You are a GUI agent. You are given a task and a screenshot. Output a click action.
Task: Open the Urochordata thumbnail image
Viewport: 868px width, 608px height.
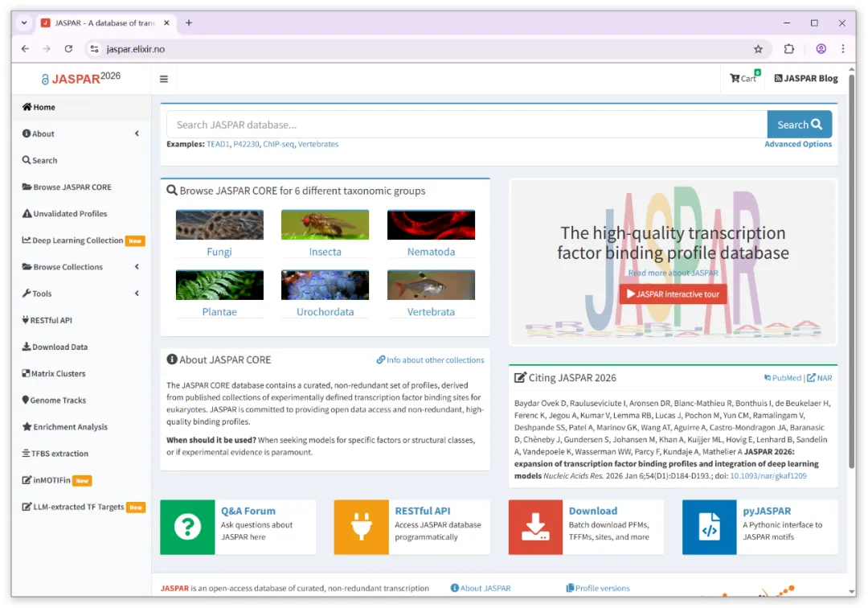(325, 286)
